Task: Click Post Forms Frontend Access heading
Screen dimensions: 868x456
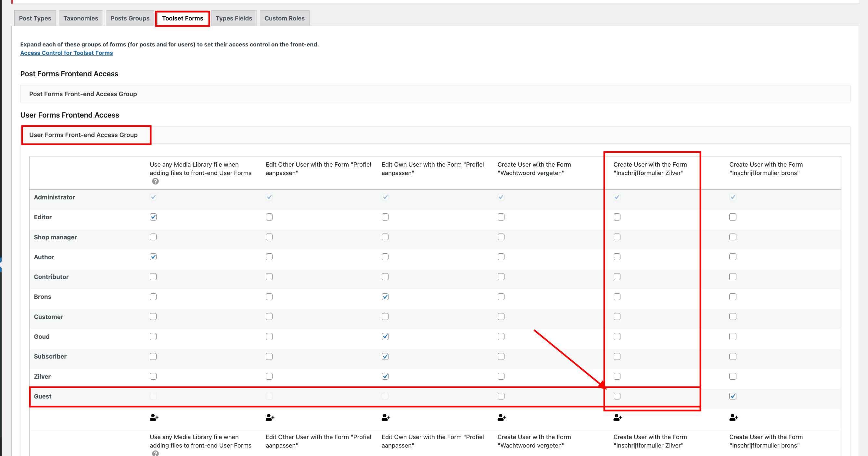Action: [x=69, y=74]
